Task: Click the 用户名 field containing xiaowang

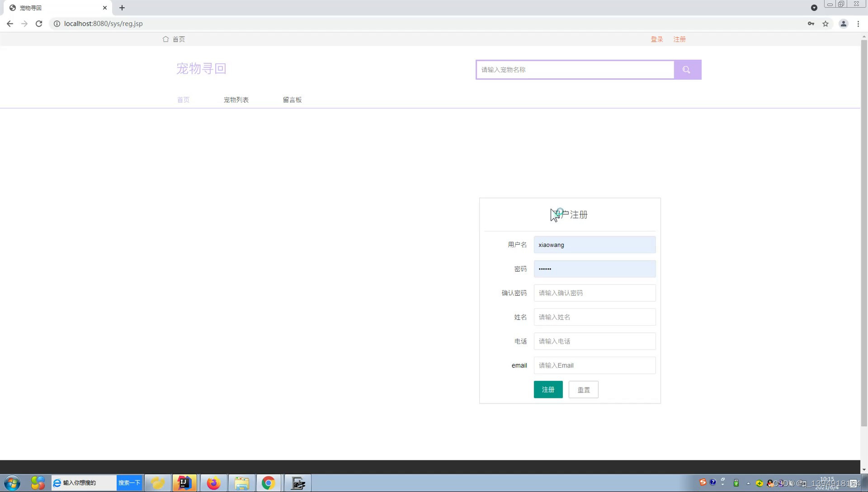Action: (594, 245)
